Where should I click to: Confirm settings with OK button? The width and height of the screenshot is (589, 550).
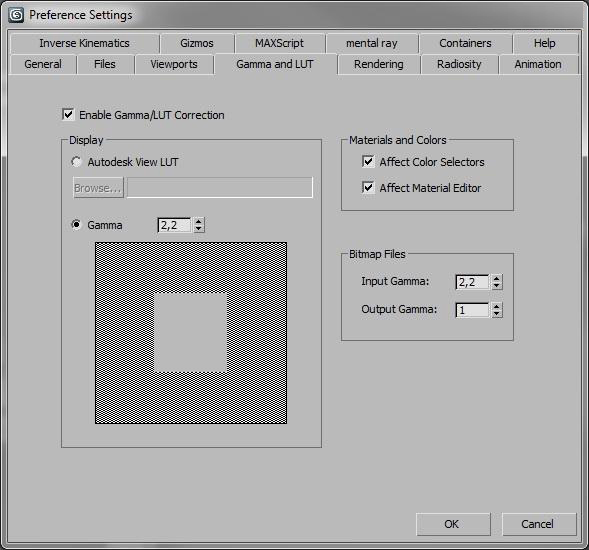(453, 524)
